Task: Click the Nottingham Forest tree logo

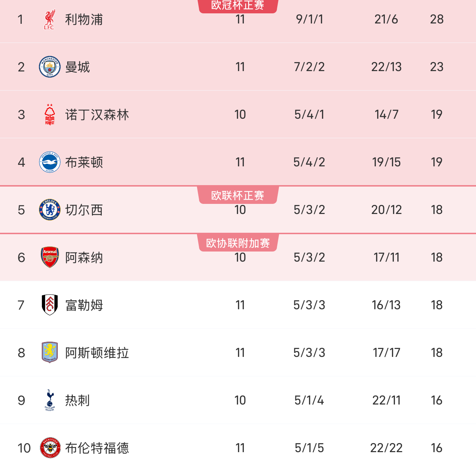Action: pos(50,114)
